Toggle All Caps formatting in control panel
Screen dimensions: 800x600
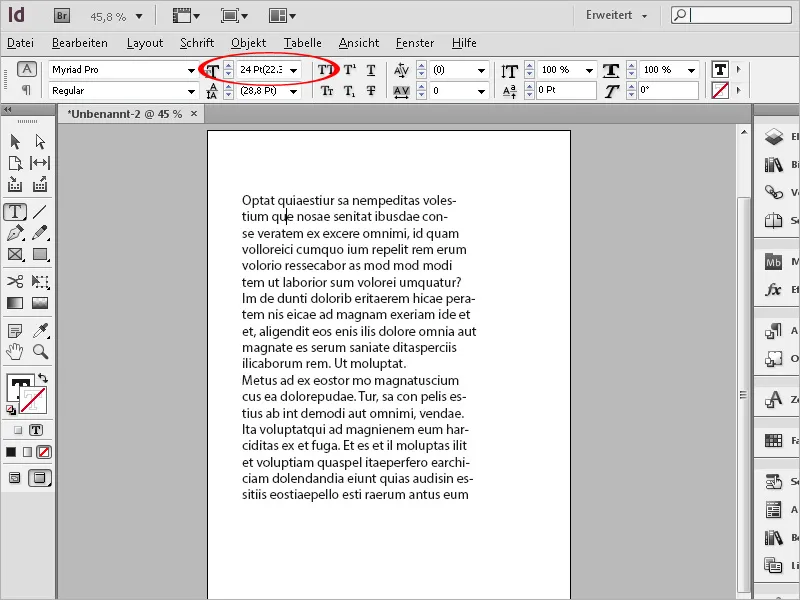[327, 69]
